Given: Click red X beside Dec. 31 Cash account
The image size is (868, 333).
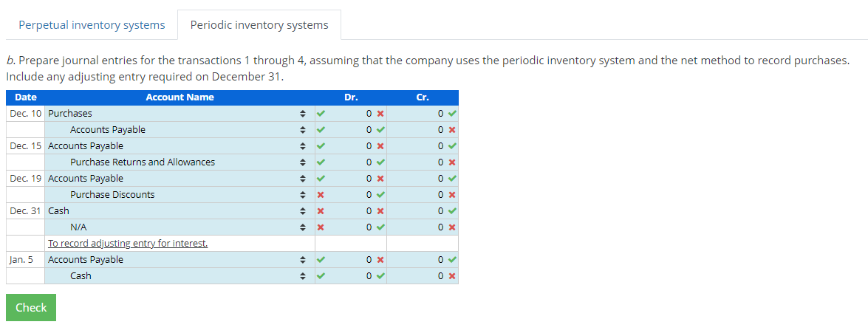Looking at the screenshot, I should (x=321, y=211).
